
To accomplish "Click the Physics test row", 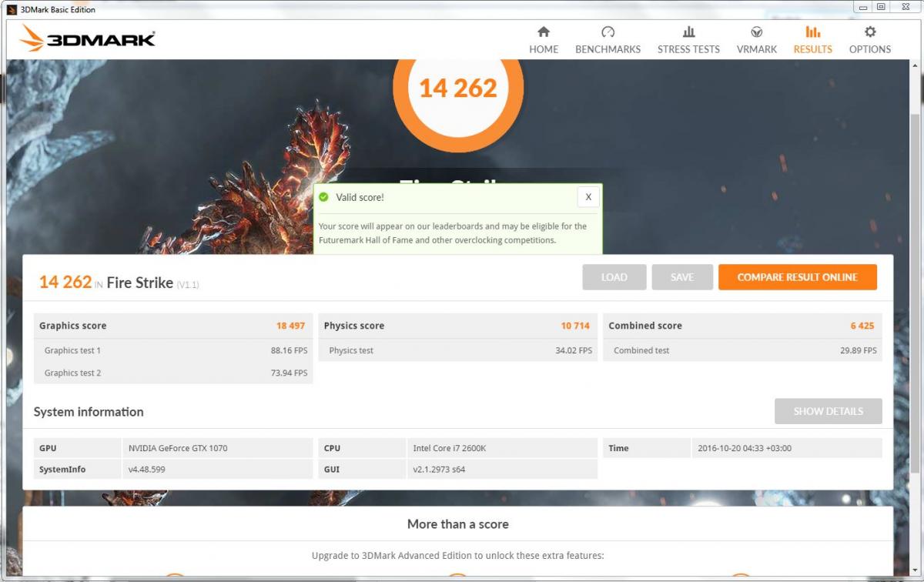I will point(458,350).
